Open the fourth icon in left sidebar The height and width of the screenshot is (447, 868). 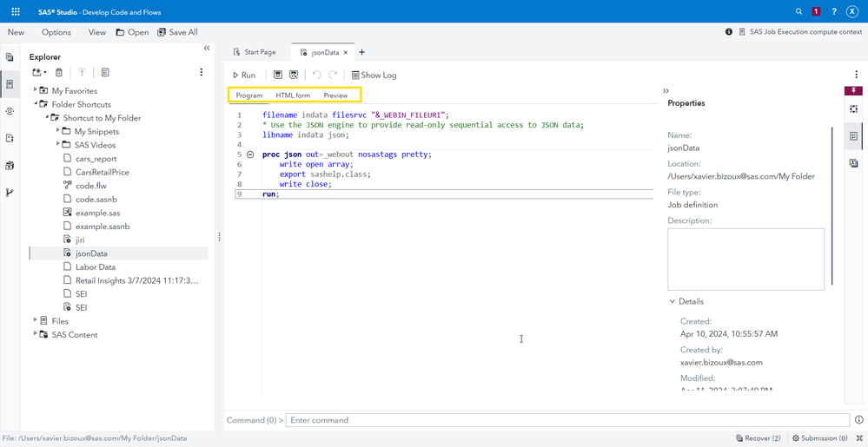click(x=10, y=138)
